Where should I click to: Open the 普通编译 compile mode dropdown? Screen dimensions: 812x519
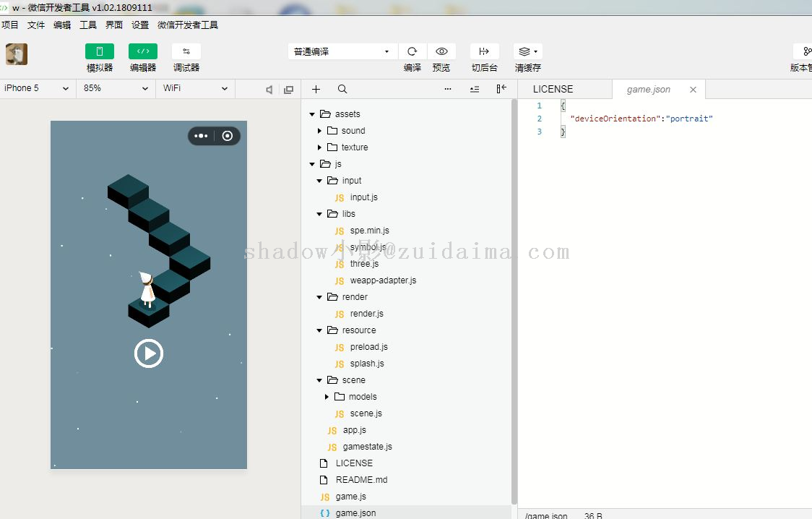342,52
